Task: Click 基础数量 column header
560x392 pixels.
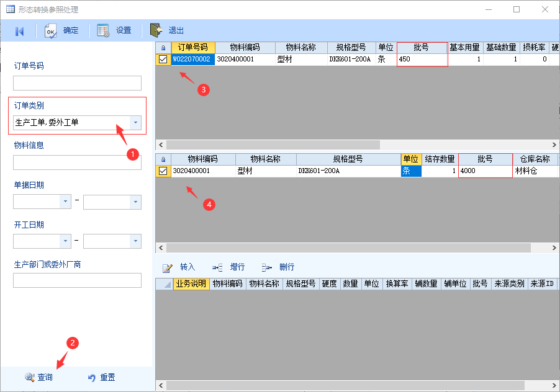Action: pos(502,47)
